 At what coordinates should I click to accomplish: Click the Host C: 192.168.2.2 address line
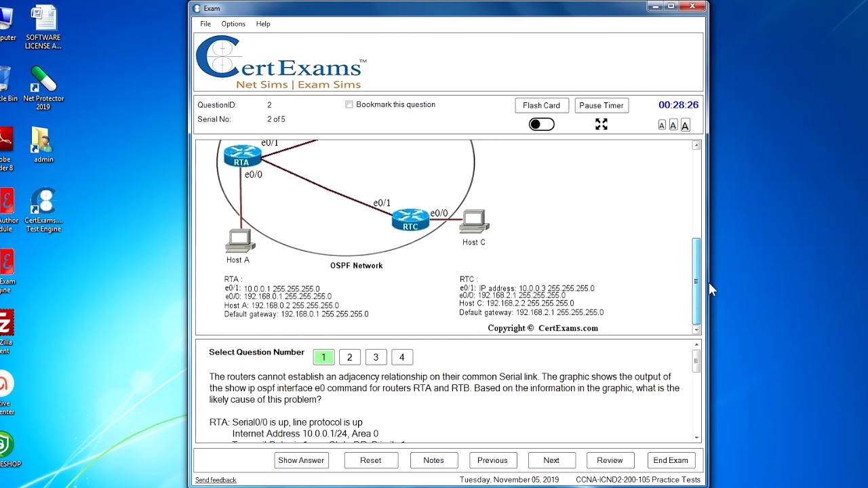(517, 304)
